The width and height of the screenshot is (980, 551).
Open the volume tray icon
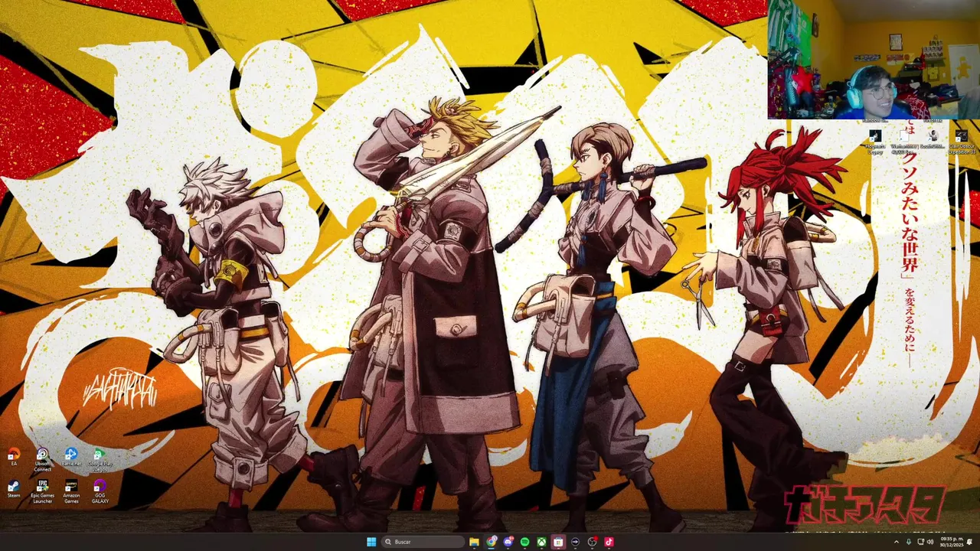click(930, 542)
